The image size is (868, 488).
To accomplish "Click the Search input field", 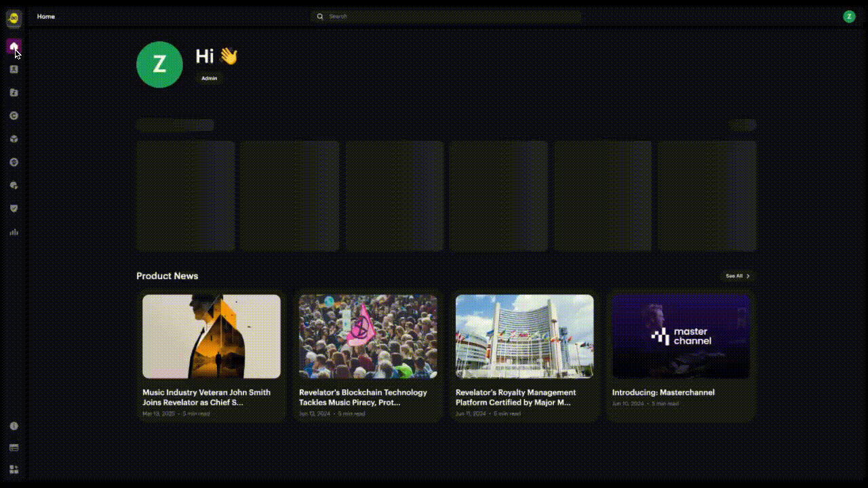I will (x=446, y=16).
